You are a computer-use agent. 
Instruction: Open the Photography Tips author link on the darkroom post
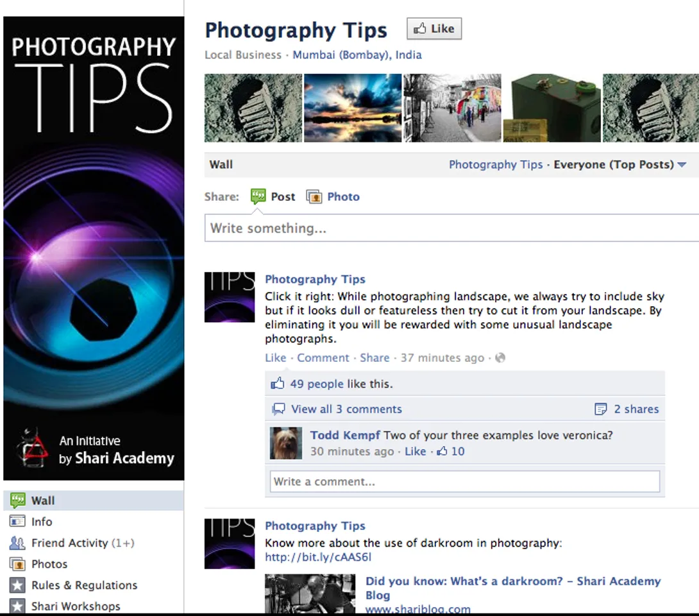point(315,526)
